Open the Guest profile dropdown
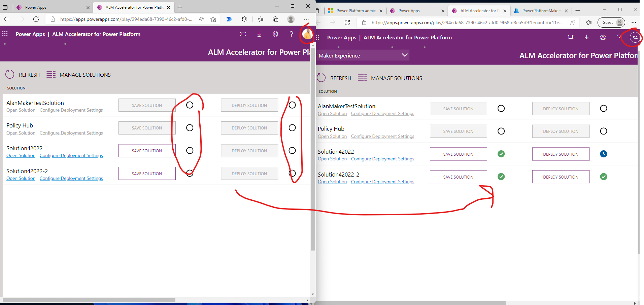This screenshot has width=644, height=305. [611, 22]
